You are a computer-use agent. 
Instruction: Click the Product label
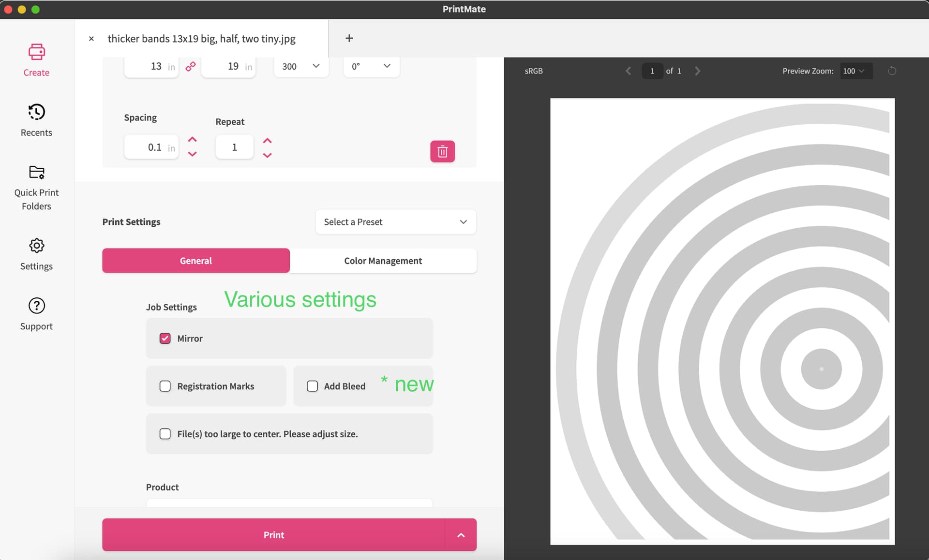(x=162, y=487)
